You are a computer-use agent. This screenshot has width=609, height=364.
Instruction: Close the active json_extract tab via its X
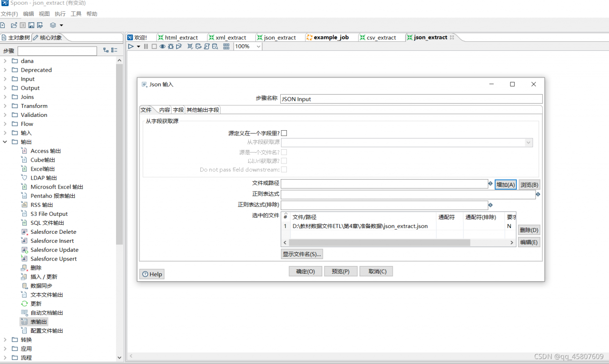pyautogui.click(x=452, y=37)
